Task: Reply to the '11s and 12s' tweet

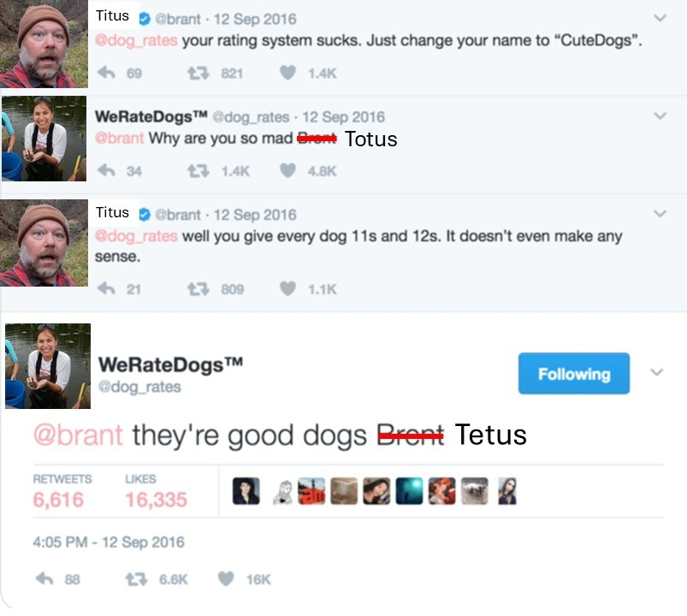Action: point(106,288)
